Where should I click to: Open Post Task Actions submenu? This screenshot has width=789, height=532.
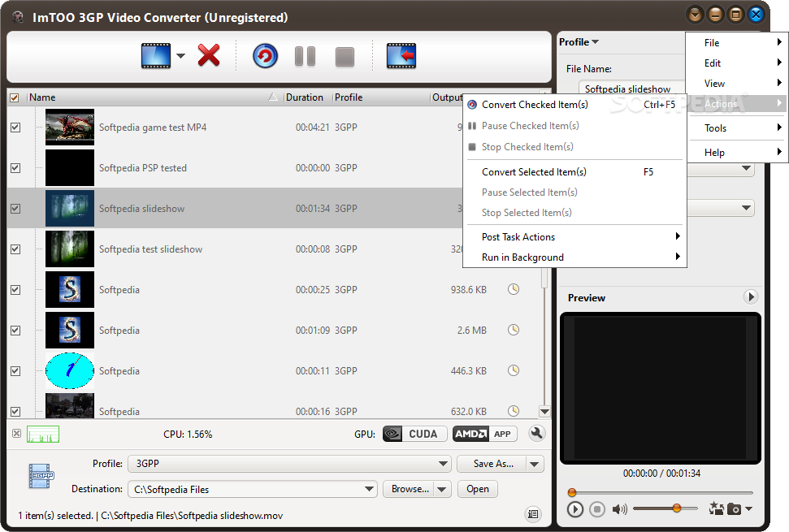tap(574, 237)
